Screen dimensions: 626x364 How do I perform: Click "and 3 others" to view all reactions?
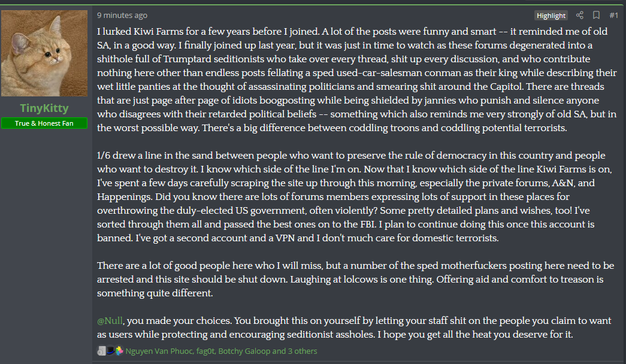click(x=296, y=351)
